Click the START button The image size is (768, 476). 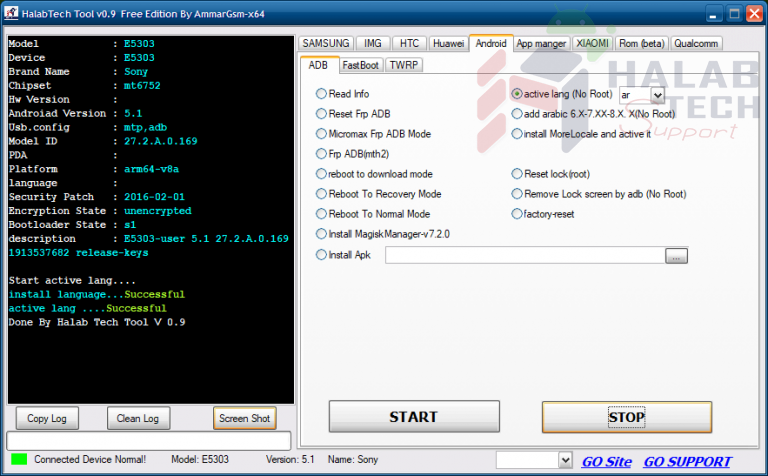[414, 417]
